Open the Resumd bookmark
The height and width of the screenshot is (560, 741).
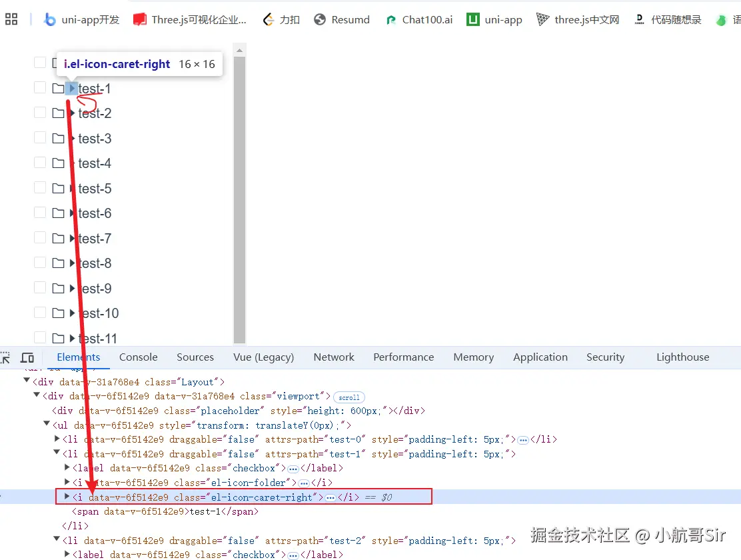[342, 19]
